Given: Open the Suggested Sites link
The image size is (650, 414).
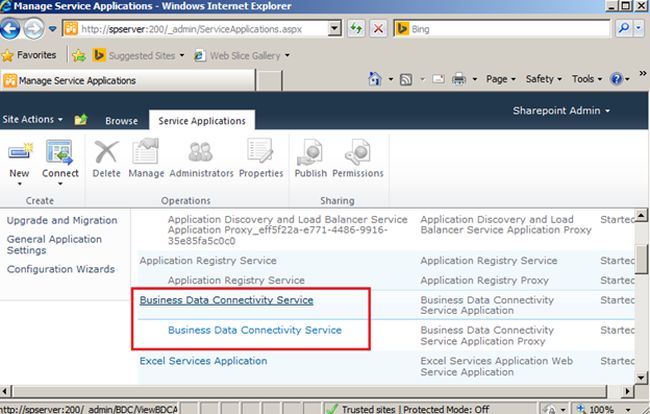Looking at the screenshot, I should [x=138, y=55].
